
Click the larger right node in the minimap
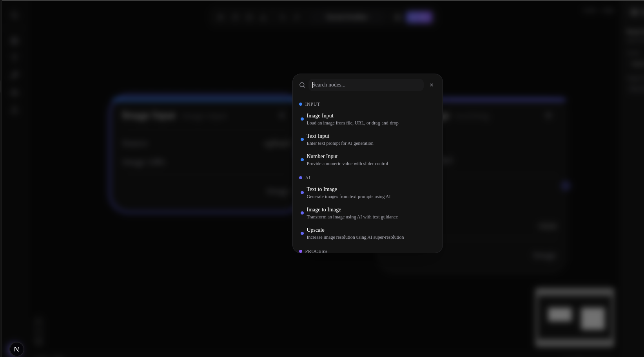pos(592,318)
